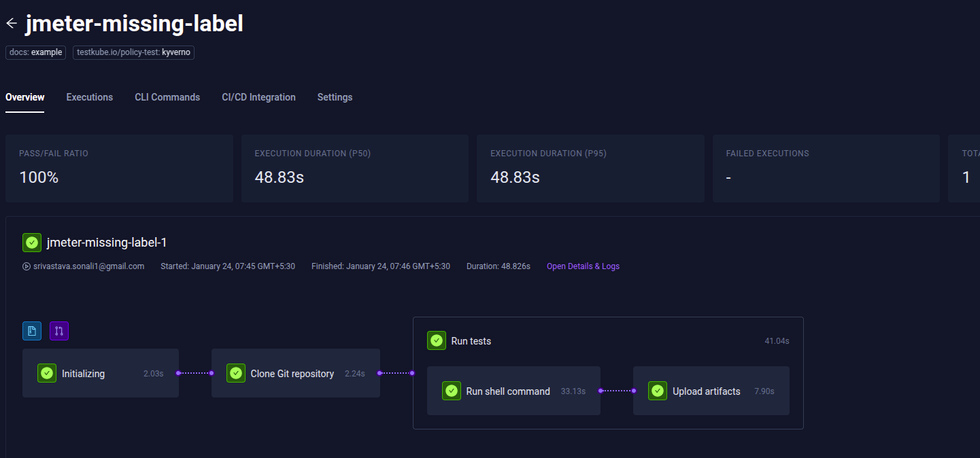The width and height of the screenshot is (980, 458).
Task: Open the CLI Commands tab
Action: click(167, 97)
